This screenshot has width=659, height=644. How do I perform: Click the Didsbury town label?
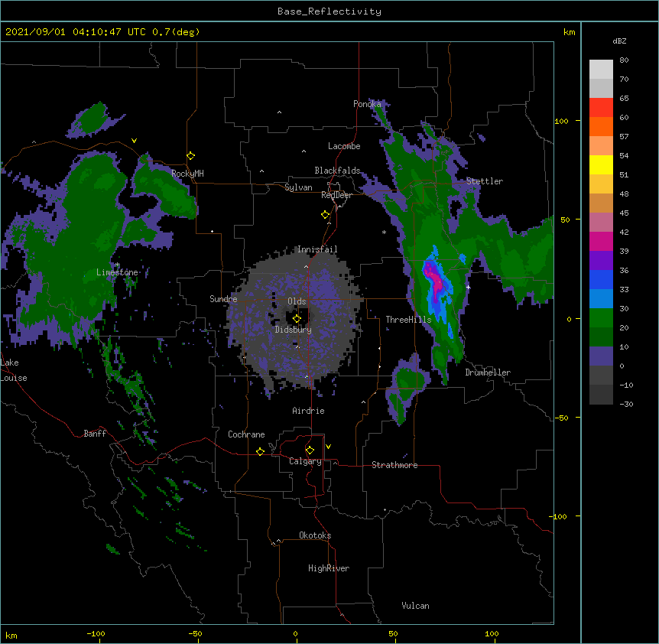pos(294,330)
